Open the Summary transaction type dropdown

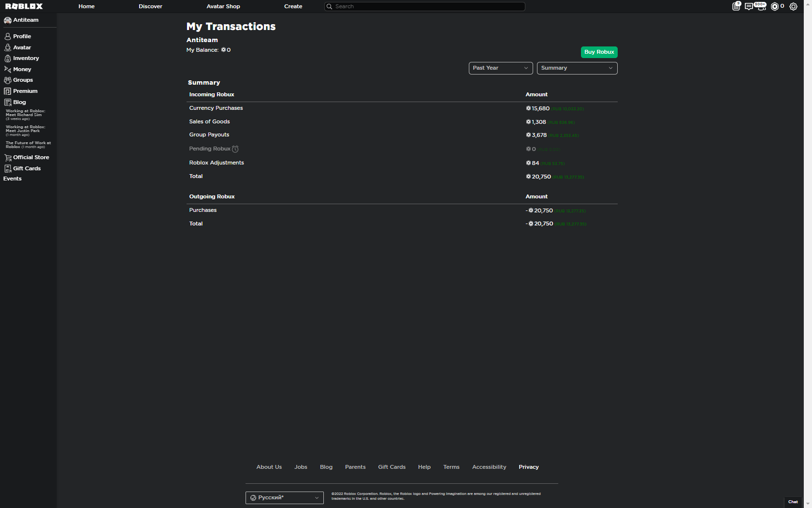tap(577, 68)
